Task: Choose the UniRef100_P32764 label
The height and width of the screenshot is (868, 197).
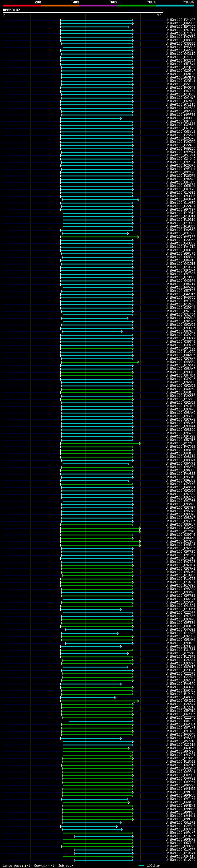Action: pos(180,61)
